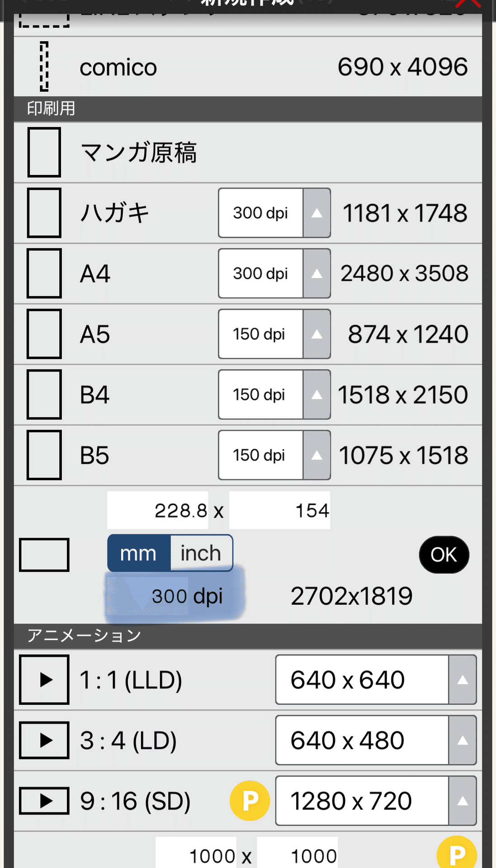Image resolution: width=496 pixels, height=868 pixels.
Task: Choose the マンガ原稿 canvas icon
Action: point(44,152)
